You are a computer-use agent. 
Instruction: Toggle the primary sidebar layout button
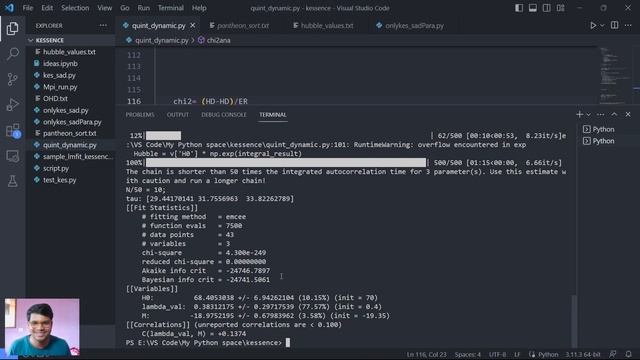click(x=519, y=8)
